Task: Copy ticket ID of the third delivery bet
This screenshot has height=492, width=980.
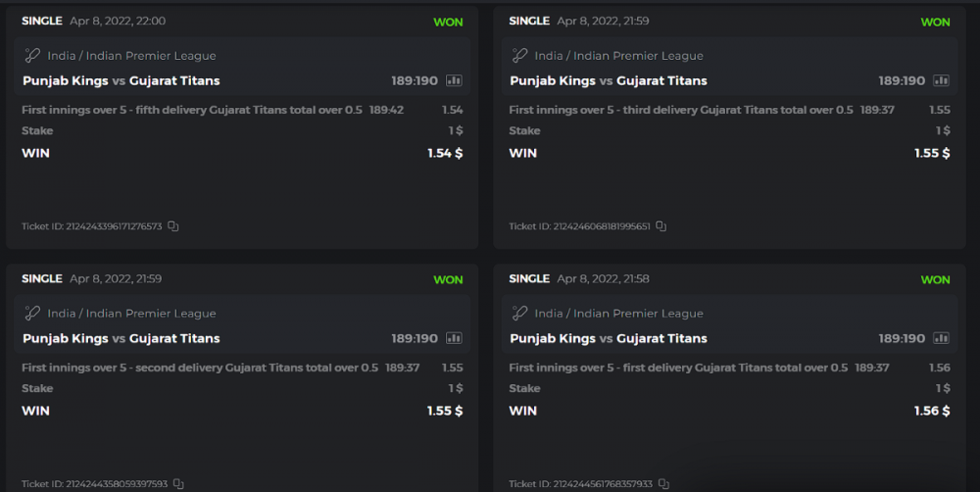Action: point(661,226)
